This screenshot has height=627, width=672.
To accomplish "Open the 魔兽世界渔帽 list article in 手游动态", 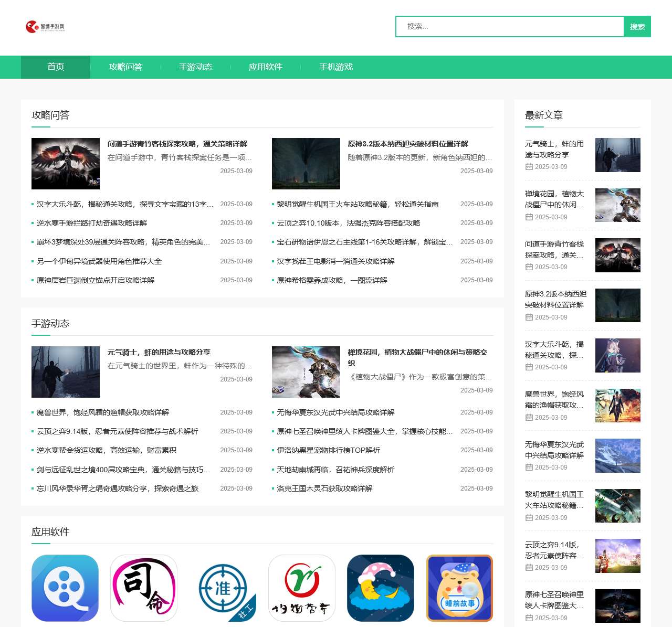I will (103, 412).
